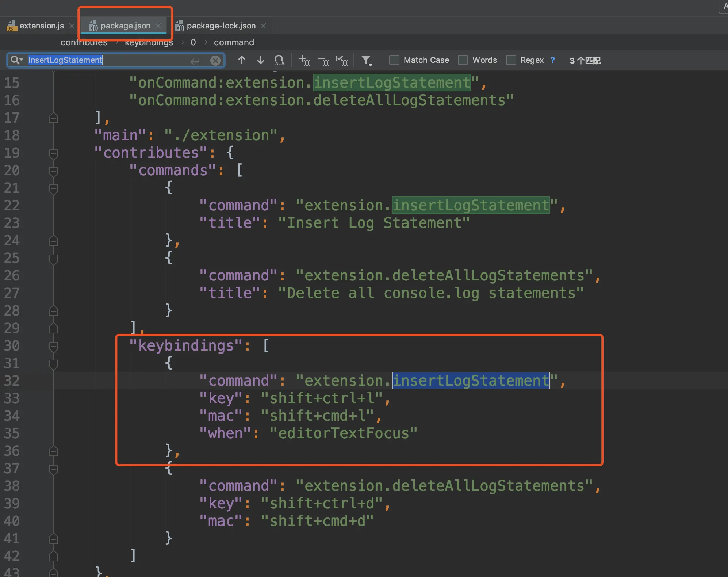Collapse the object starting at line 37
Screen dimensions: 728x577
tap(54, 469)
